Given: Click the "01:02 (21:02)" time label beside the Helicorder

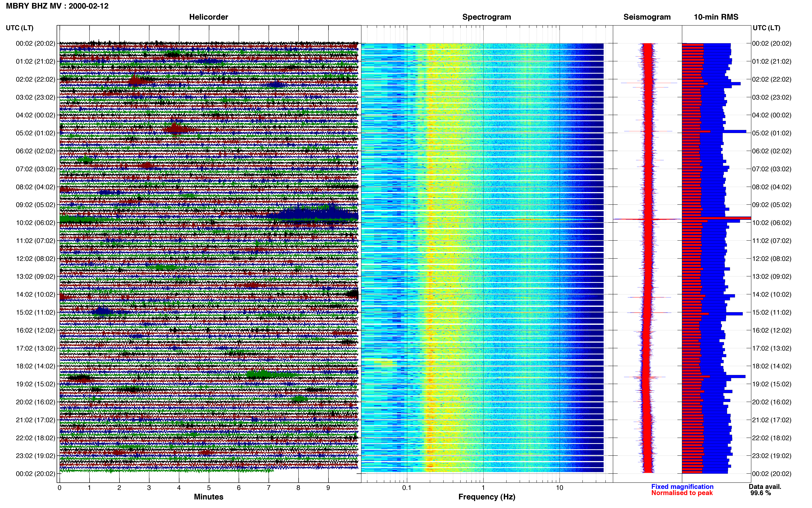Looking at the screenshot, I should coord(35,61).
